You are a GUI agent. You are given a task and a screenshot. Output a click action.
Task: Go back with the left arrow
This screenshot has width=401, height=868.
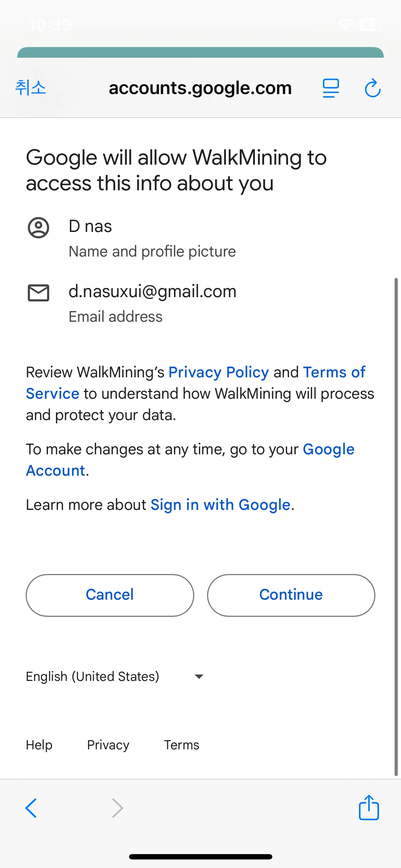point(31,808)
